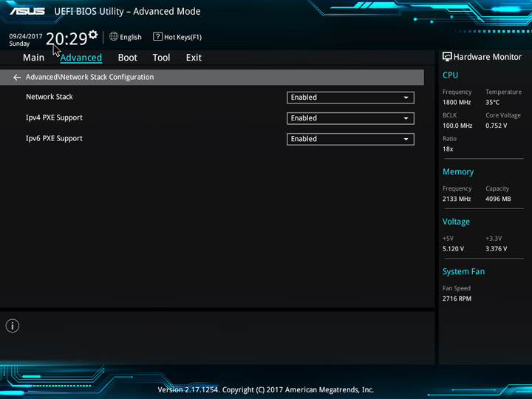The width and height of the screenshot is (532, 399).
Task: Click memory capacity value 4096 MB
Action: (x=498, y=199)
